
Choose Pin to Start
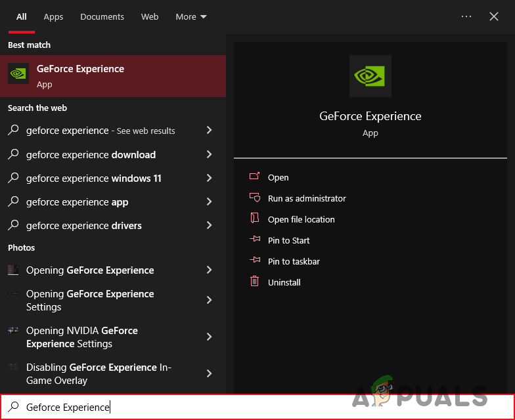click(289, 240)
